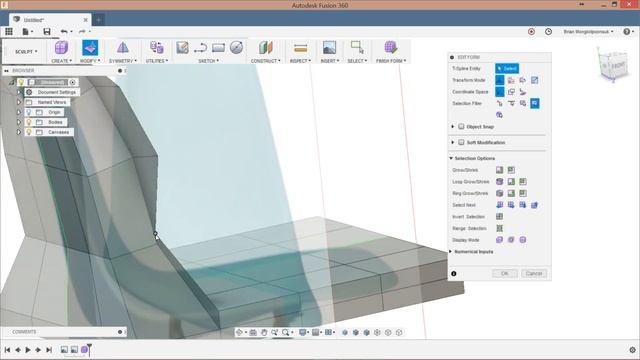640x360 pixels.
Task: Jump to the timeline beginning
Action: tap(7, 350)
